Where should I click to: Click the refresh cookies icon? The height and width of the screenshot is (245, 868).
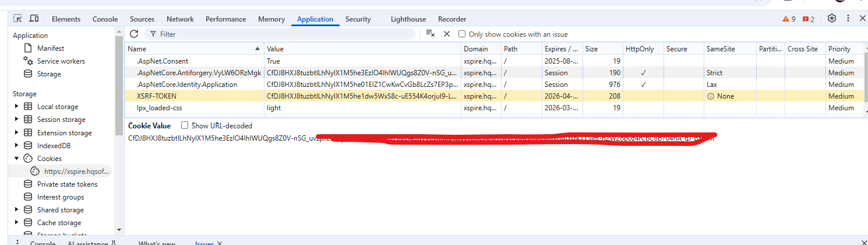[x=134, y=34]
